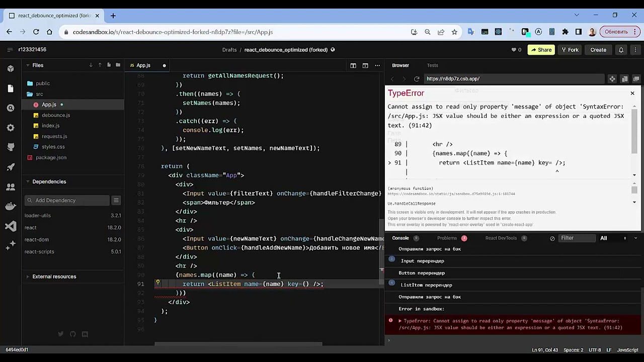644x362 pixels.
Task: Open the Deployment rocket icon
Action: [11, 167]
